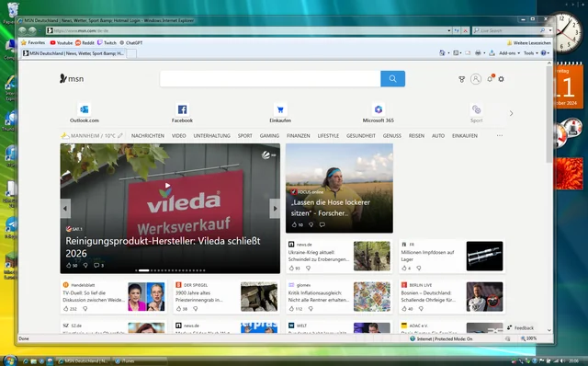588x366 pixels.
Task: Like the Vileda article with thumbs-up
Action: click(x=69, y=265)
